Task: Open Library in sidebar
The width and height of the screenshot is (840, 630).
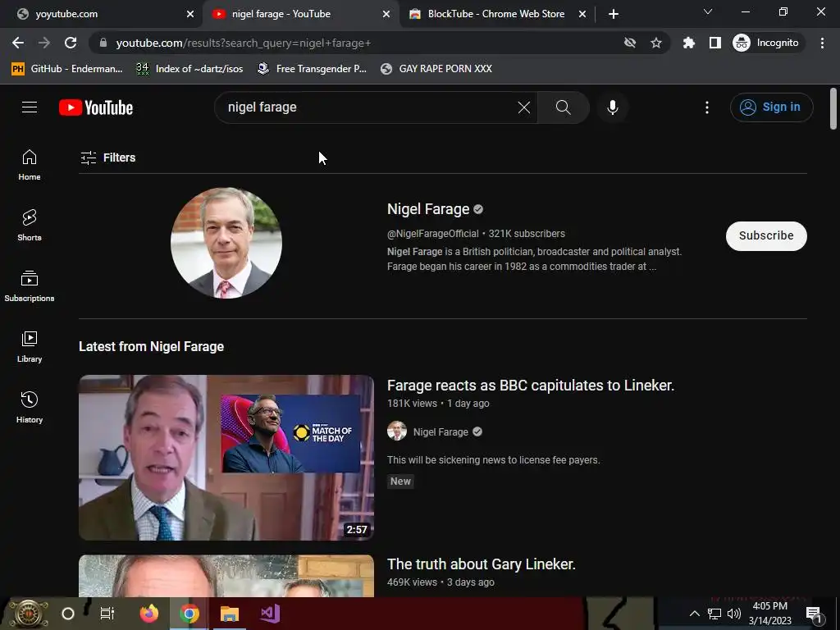Action: pyautogui.click(x=30, y=347)
